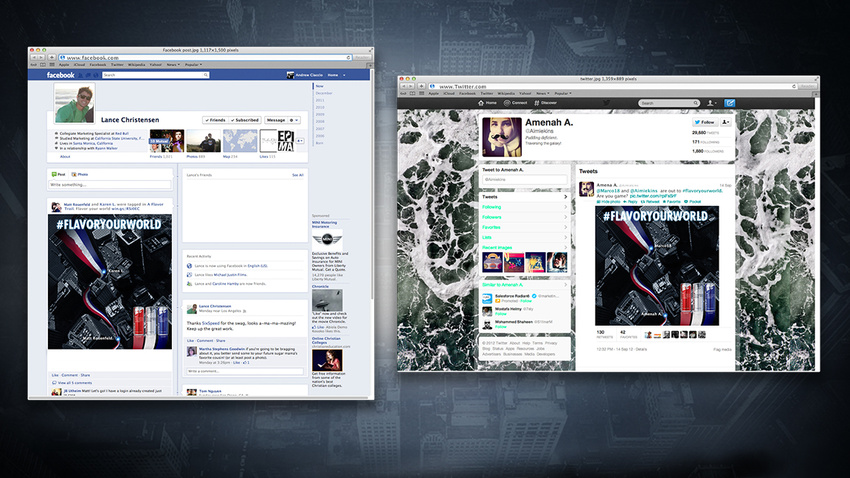
Task: Click the Connect icon in the Twitter nav bar
Action: pyautogui.click(x=507, y=102)
